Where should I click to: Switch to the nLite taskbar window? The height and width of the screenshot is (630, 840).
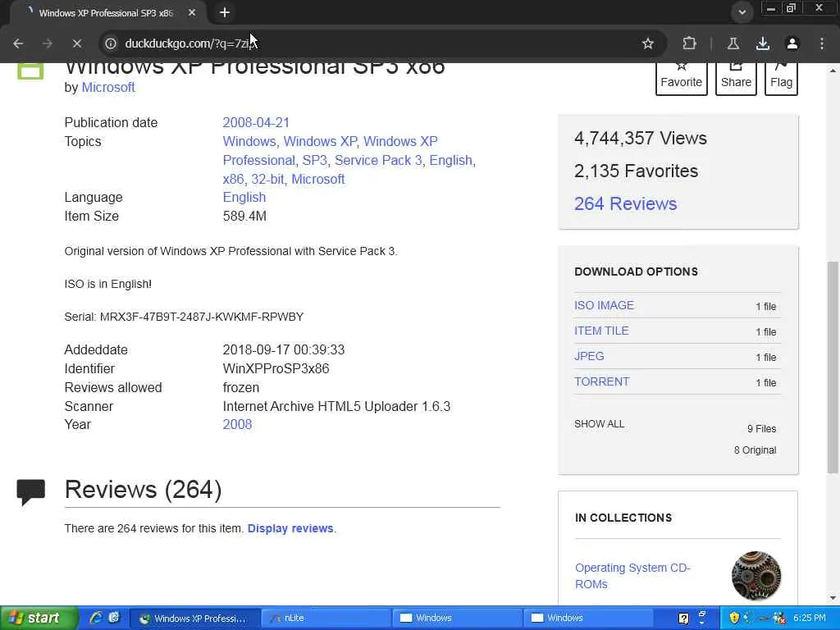(325, 619)
